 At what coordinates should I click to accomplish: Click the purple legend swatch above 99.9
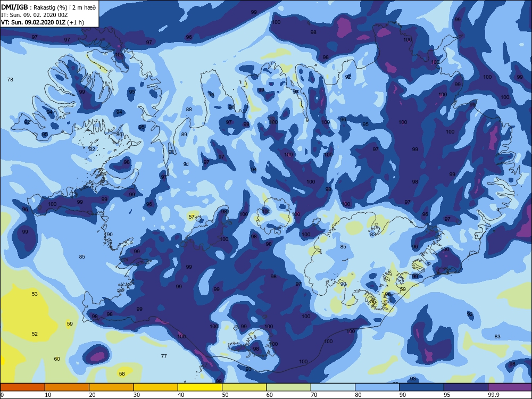pos(510,387)
